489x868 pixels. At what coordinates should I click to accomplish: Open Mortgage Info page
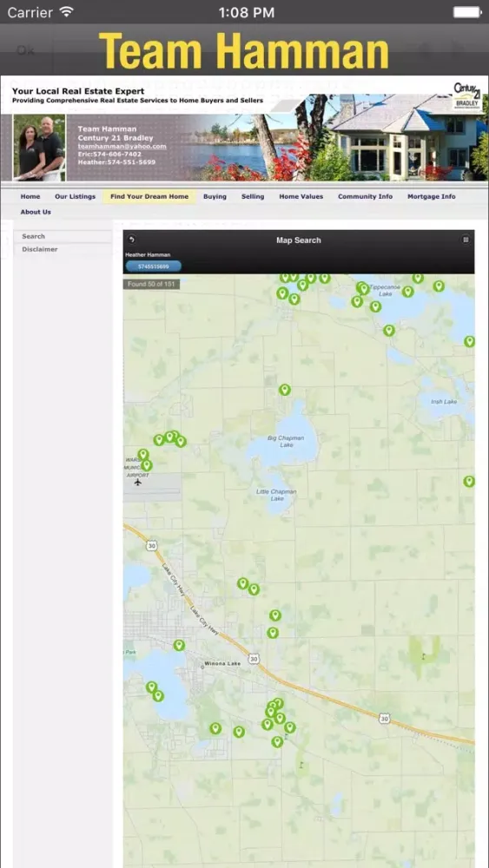(432, 196)
